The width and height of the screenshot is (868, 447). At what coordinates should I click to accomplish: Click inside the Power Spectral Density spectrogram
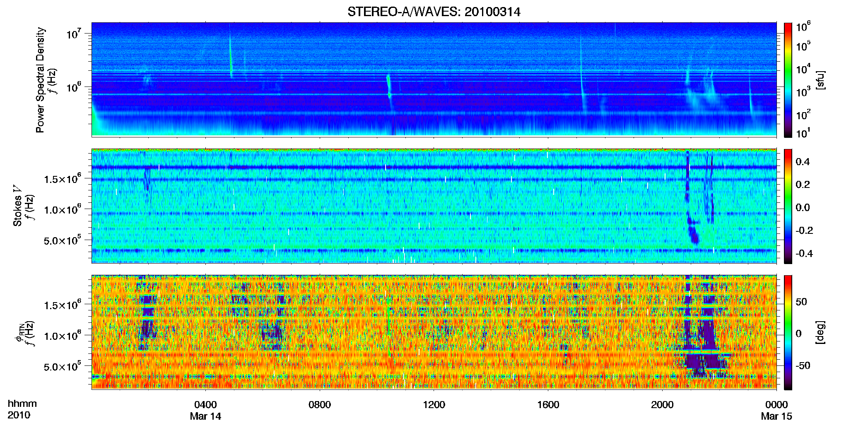(434, 79)
